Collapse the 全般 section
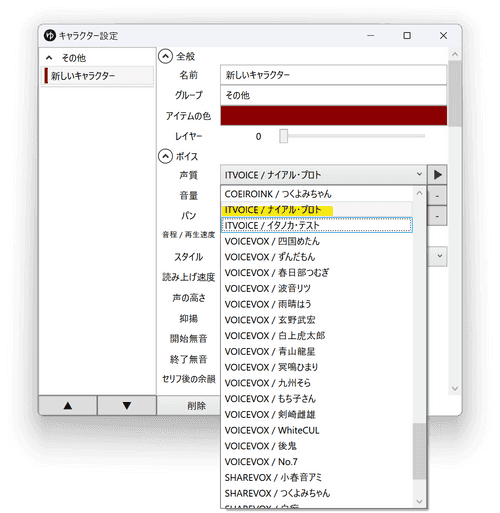 click(165, 56)
